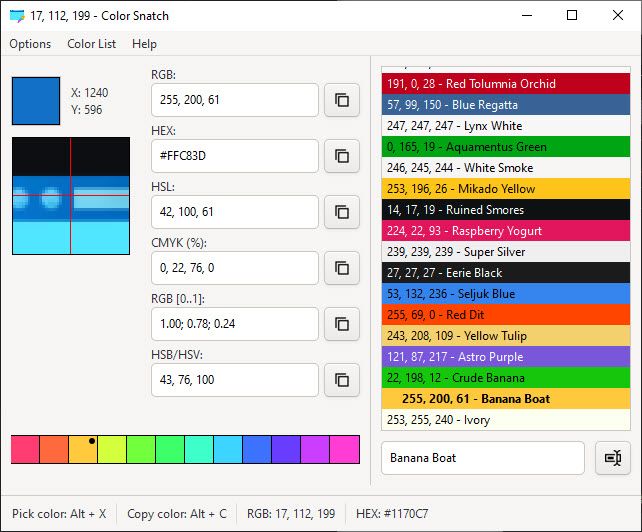Pick the pink-red swatch in the hue bar
Viewport: 642px width, 532px height.
point(25,450)
